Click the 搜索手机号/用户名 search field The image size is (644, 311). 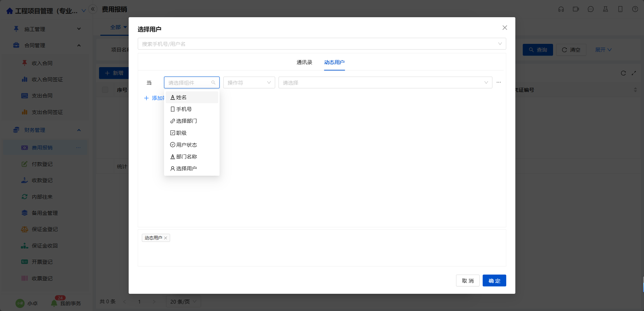[x=317, y=44]
